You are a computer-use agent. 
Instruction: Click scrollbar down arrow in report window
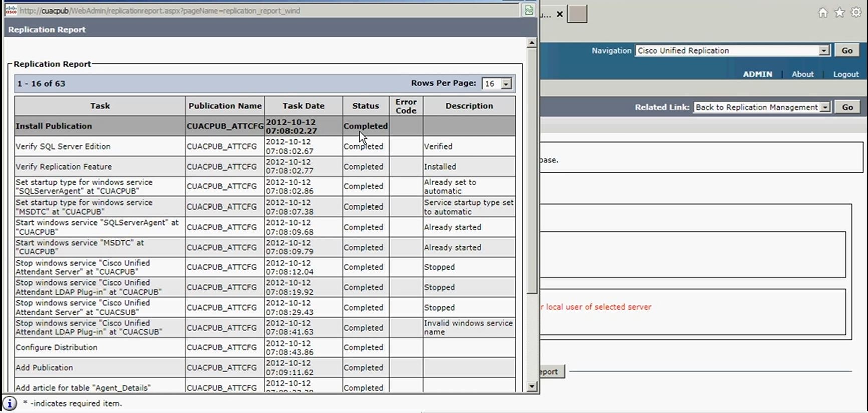point(532,387)
